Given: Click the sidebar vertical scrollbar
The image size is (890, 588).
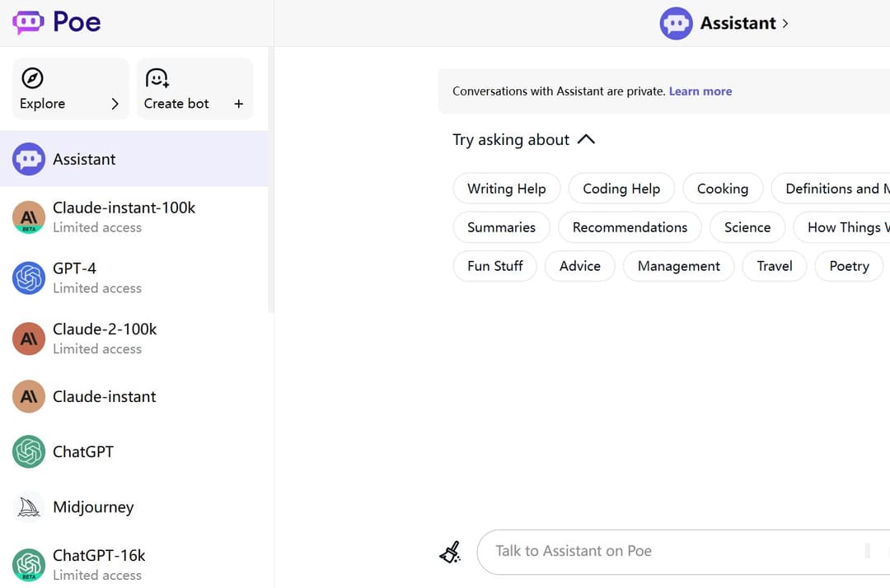Looking at the screenshot, I should [271, 181].
